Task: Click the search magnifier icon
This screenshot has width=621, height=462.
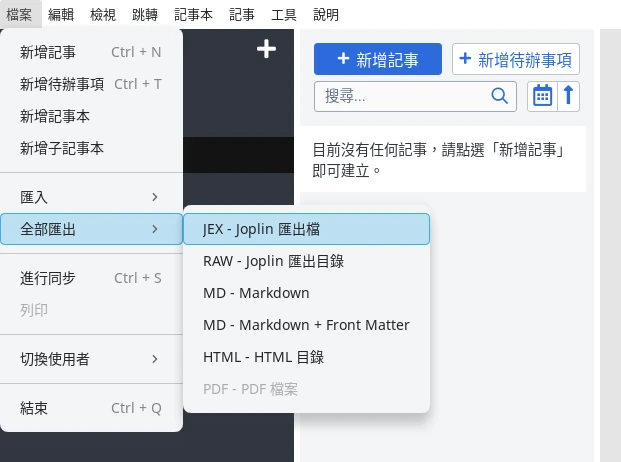Action: point(499,96)
